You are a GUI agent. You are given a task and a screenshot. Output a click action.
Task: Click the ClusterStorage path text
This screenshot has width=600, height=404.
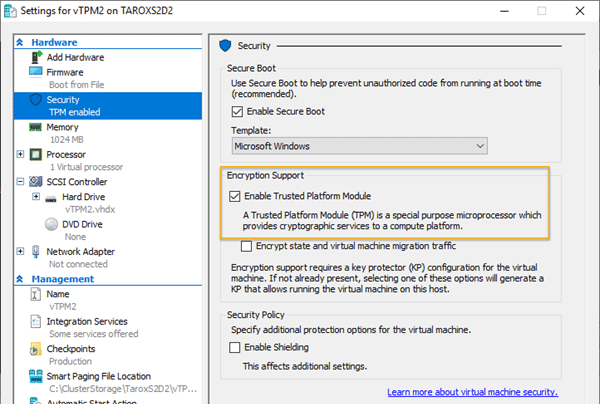tap(123, 389)
